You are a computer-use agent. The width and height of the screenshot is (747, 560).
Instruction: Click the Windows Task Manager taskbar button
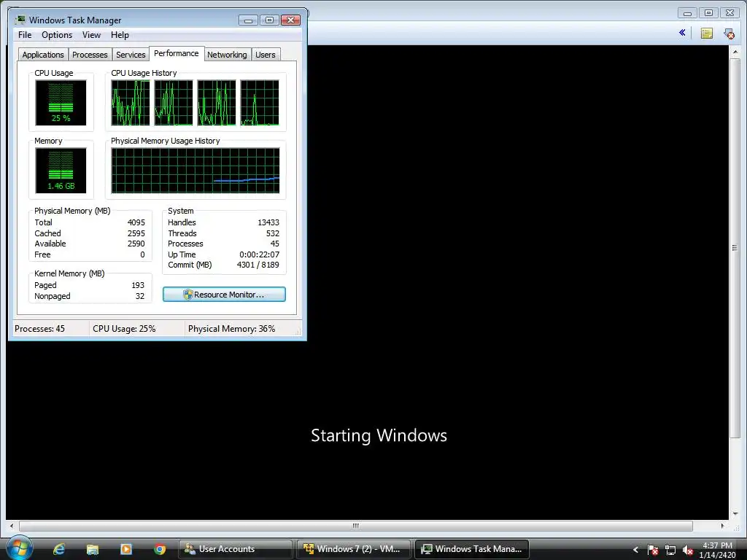(x=472, y=549)
